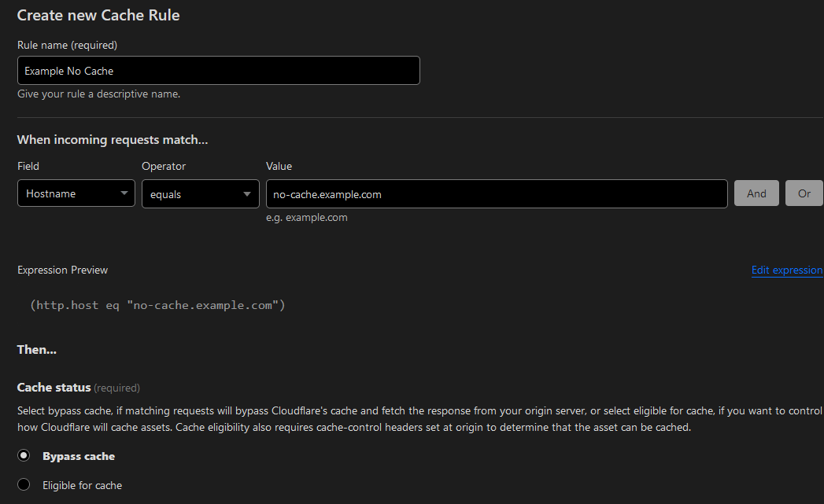Click the caret arrow beside Hostname
This screenshot has width=824, height=504.
tap(124, 193)
